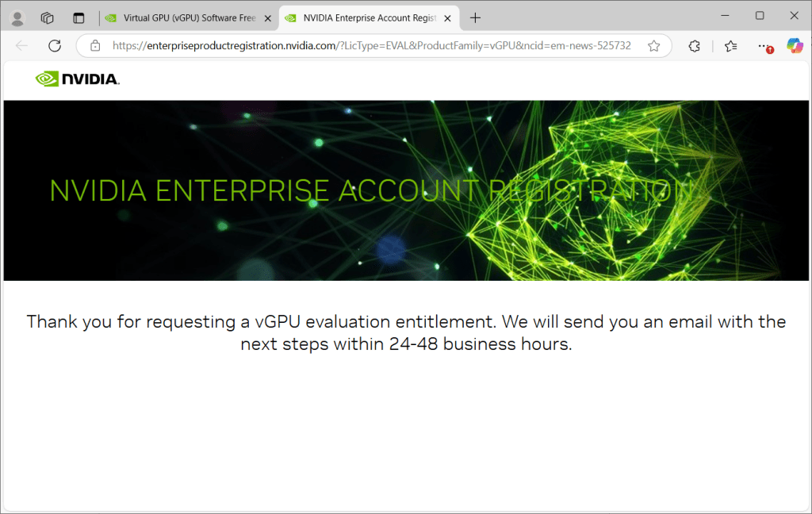This screenshot has height=514, width=812.
Task: Expand Settings and more menu
Action: 764,46
